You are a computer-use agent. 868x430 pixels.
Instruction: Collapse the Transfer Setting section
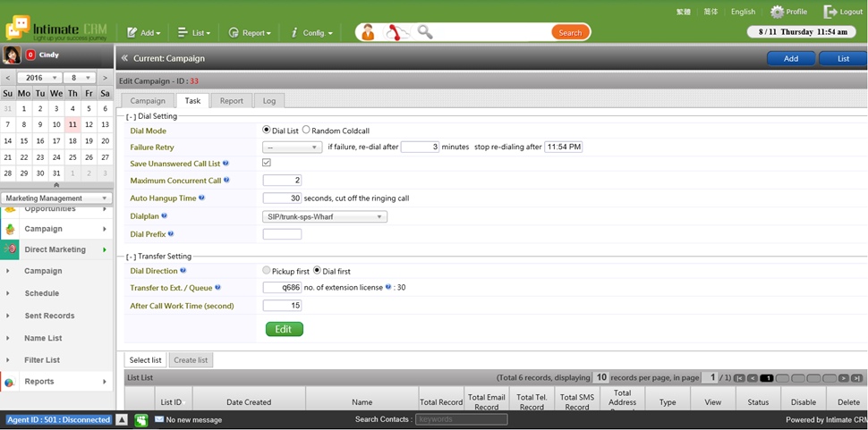pyautogui.click(x=132, y=257)
